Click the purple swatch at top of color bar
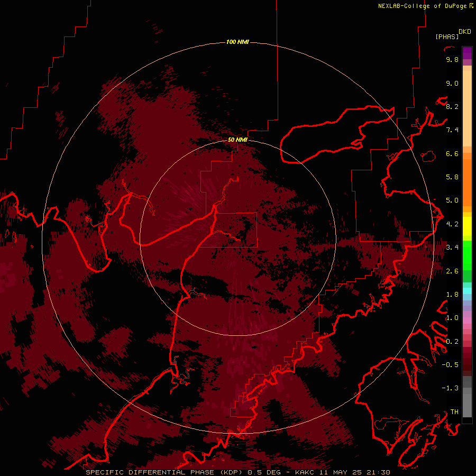 click(467, 53)
